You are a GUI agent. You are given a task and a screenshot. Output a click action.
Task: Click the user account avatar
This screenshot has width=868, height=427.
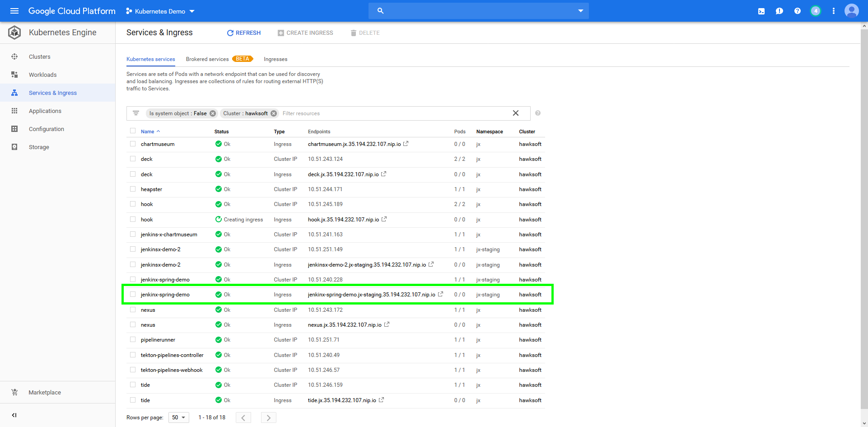(851, 11)
